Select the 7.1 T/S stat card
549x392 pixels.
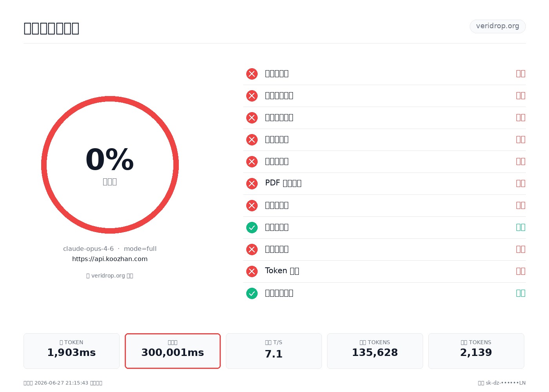(x=274, y=351)
